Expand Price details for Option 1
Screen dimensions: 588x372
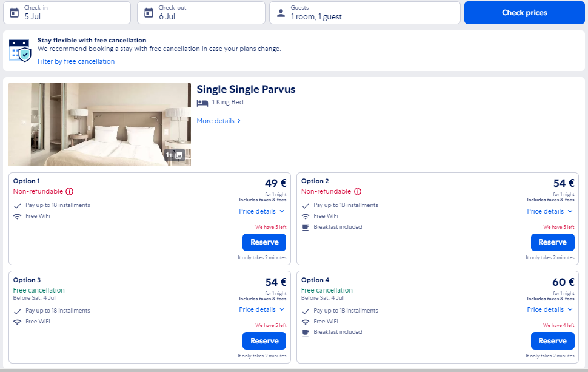pyautogui.click(x=262, y=211)
